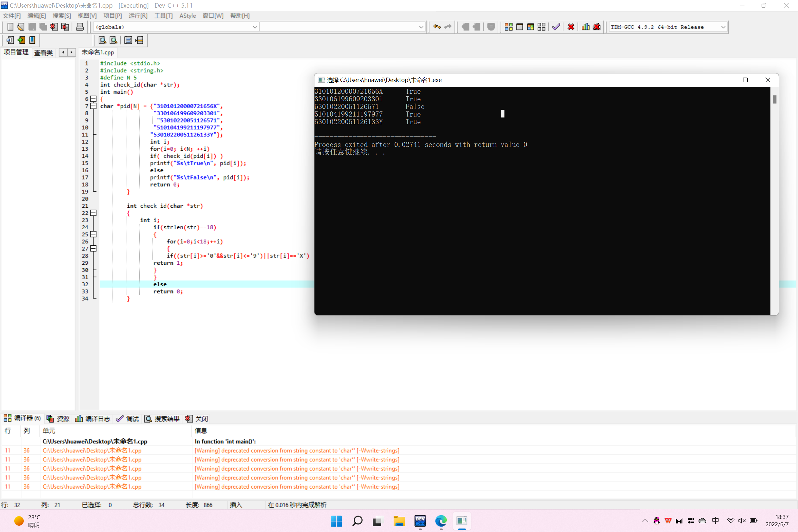The width and height of the screenshot is (798, 532).
Task: Click the Find magnifier icon in the toolbar
Action: pyautogui.click(x=102, y=41)
